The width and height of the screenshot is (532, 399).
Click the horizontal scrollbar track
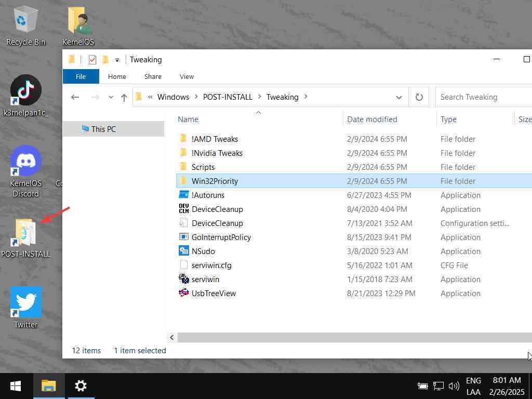(354, 337)
